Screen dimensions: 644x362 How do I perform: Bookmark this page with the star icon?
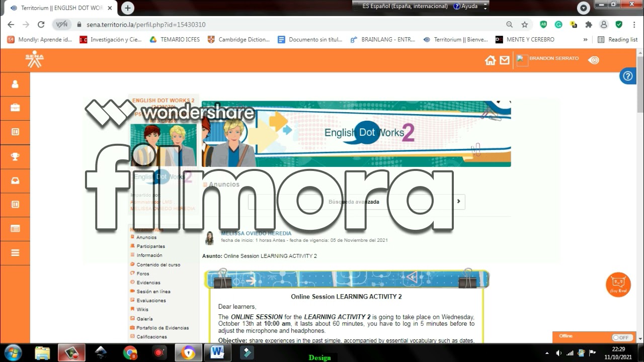(525, 24)
